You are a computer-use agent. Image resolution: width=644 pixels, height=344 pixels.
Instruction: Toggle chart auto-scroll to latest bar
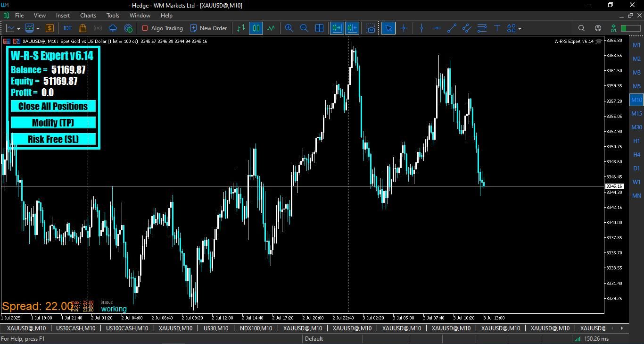pyautogui.click(x=337, y=28)
